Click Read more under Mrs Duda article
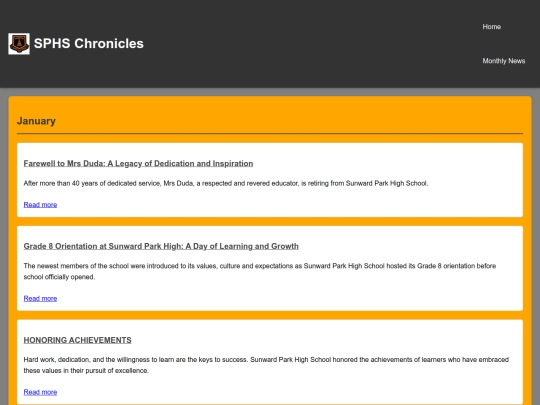The image size is (540, 405). pos(40,205)
